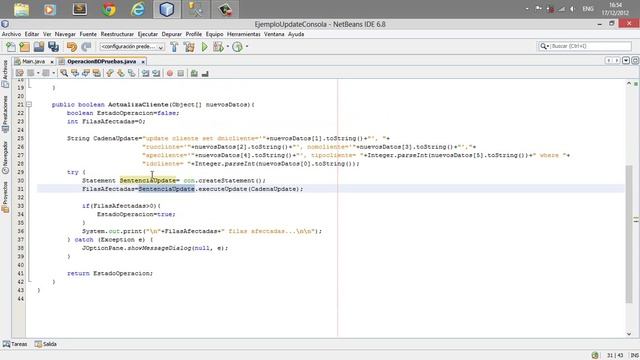Screen dimensions: 640x360
Task: Expand the Archivos side panel
Action: 5,74
